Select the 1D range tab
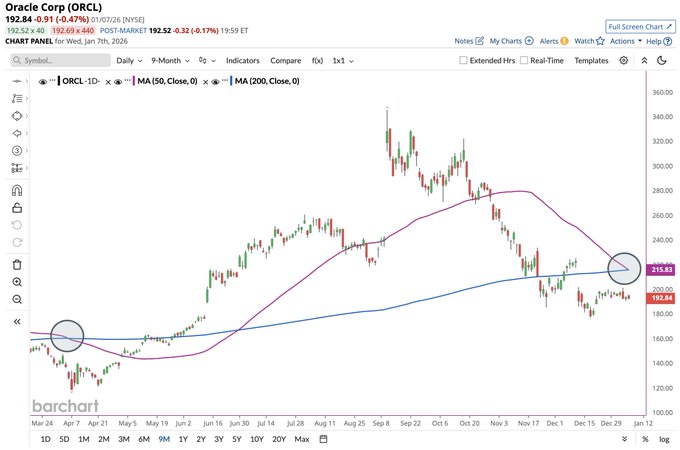The height and width of the screenshot is (450, 680). click(45, 439)
